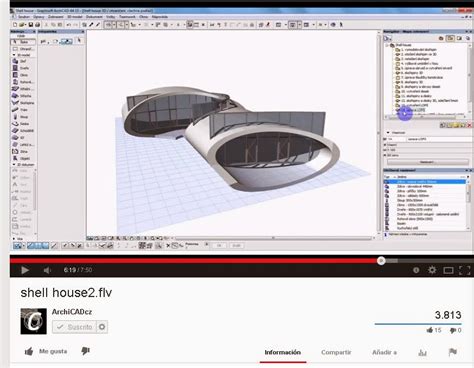474x368 pixels.
Task: Click the Print toolbar icon
Action: click(37, 24)
